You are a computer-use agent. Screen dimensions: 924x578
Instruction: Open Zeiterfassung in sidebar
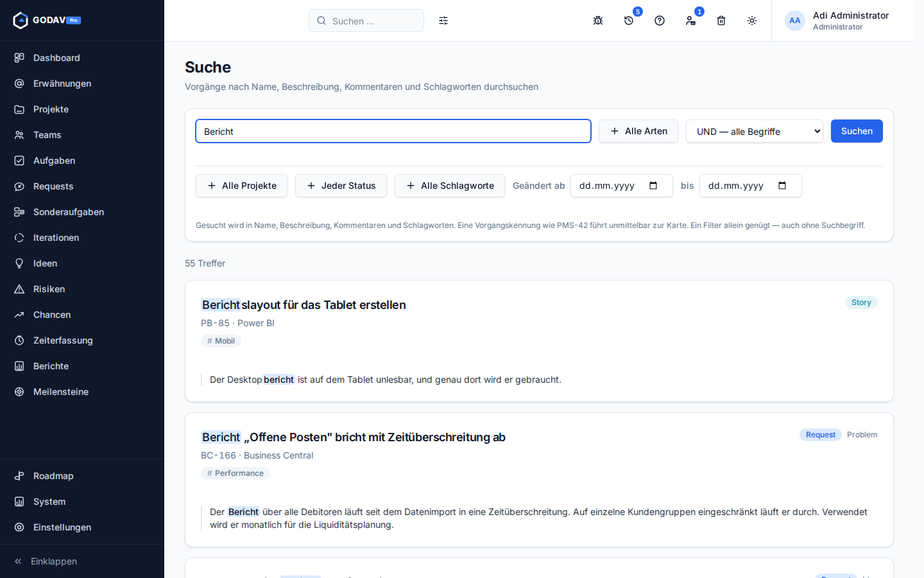coord(82,340)
